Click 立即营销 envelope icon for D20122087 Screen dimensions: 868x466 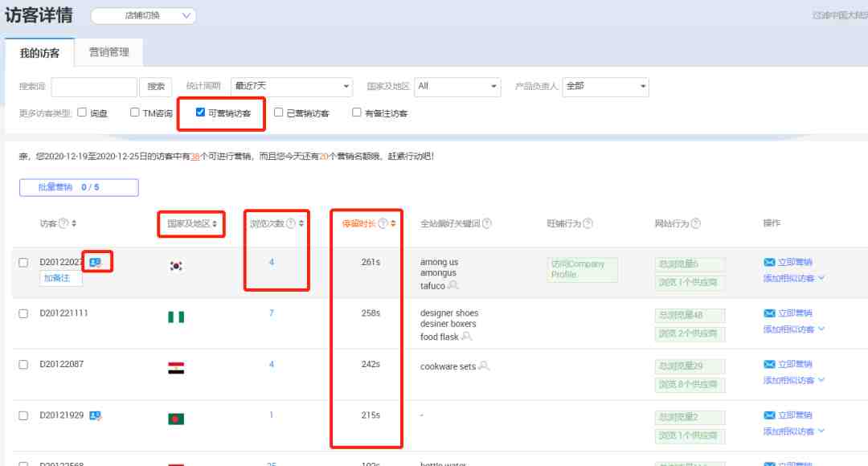[x=769, y=364]
